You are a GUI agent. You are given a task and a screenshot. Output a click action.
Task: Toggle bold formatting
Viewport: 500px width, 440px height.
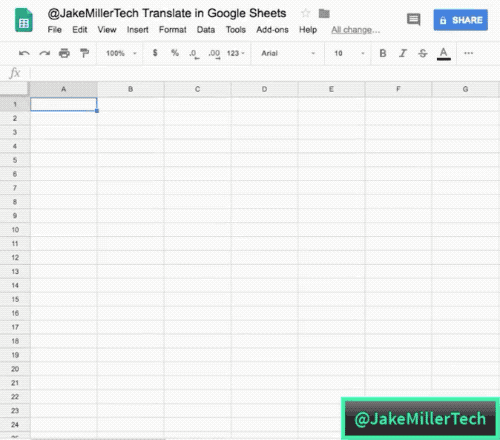click(x=383, y=53)
